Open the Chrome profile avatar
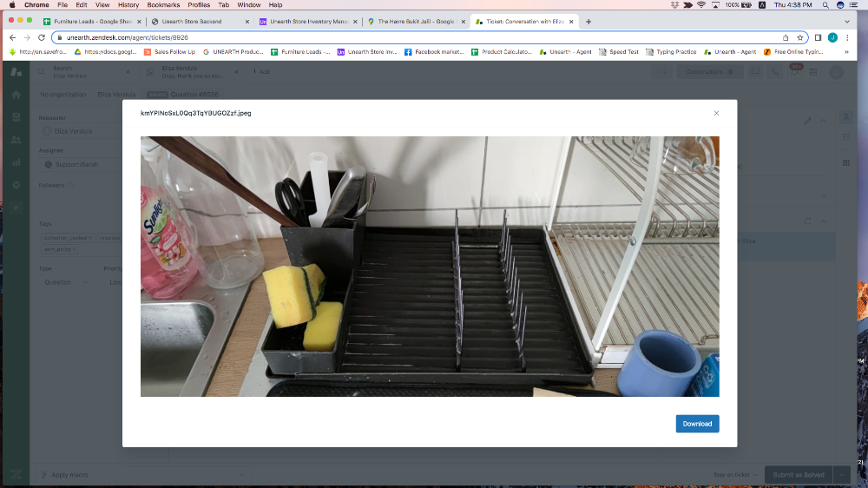 832,37
